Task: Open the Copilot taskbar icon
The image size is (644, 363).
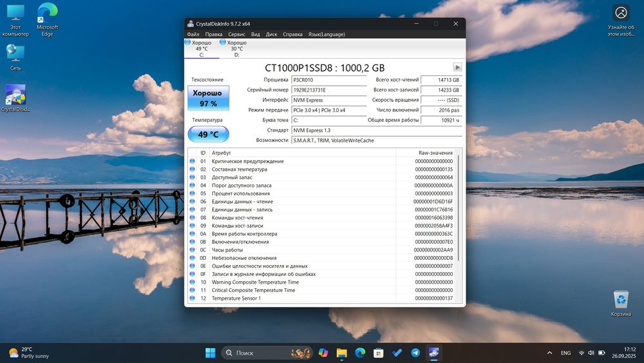Action: [x=323, y=353]
